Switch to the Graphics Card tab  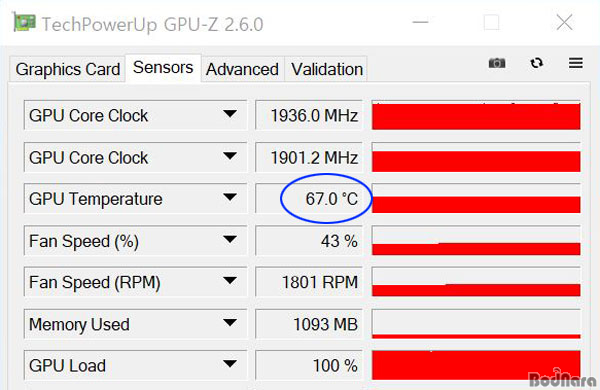click(68, 69)
